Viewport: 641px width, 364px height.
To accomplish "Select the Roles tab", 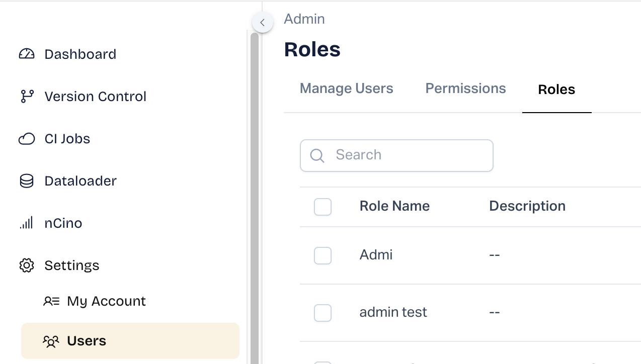I will pyautogui.click(x=556, y=89).
